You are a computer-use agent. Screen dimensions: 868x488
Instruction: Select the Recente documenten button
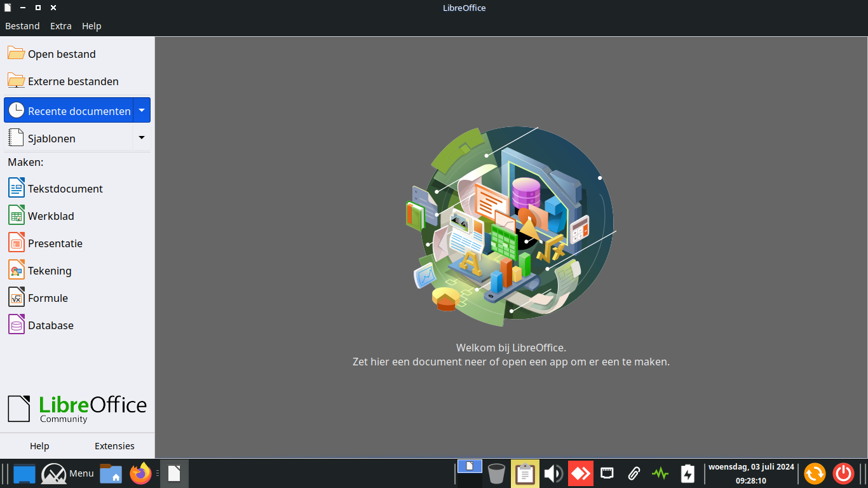70,111
